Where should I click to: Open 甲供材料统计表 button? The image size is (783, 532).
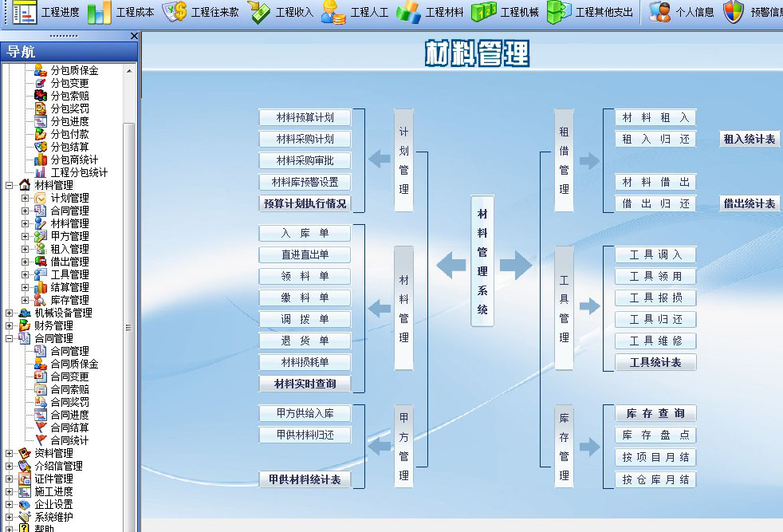coord(305,480)
